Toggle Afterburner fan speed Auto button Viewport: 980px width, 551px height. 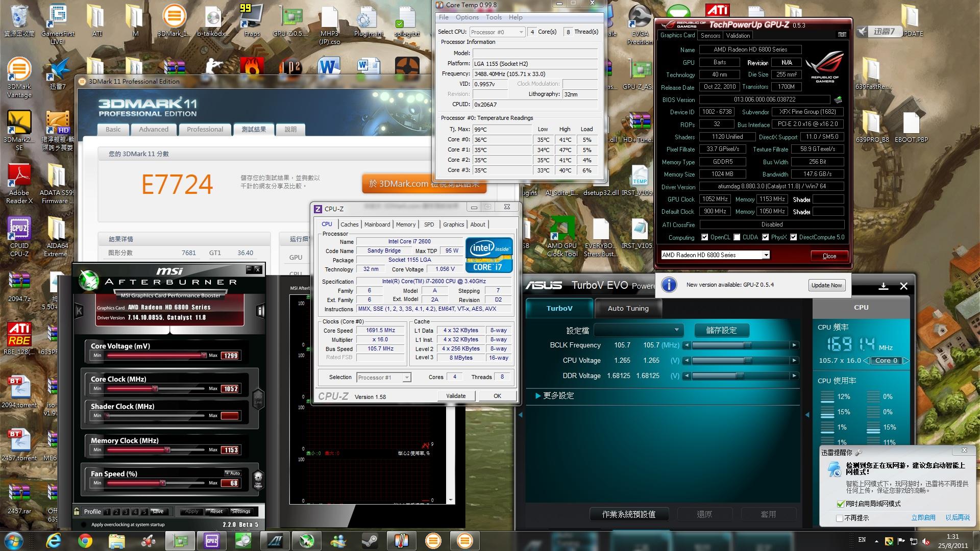click(233, 473)
